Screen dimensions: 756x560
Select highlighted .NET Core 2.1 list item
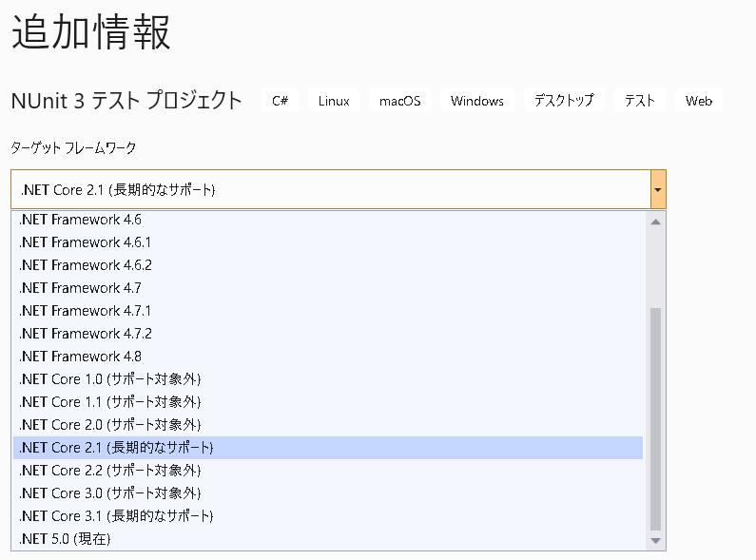click(328, 448)
